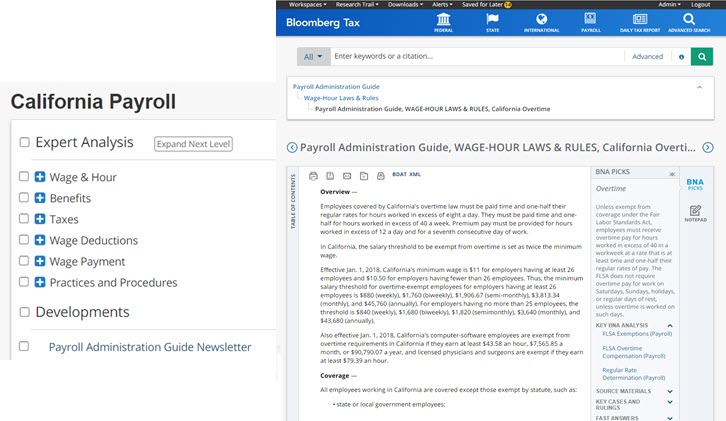
Task: Tick the Benefits checkbox
Action: tap(24, 198)
